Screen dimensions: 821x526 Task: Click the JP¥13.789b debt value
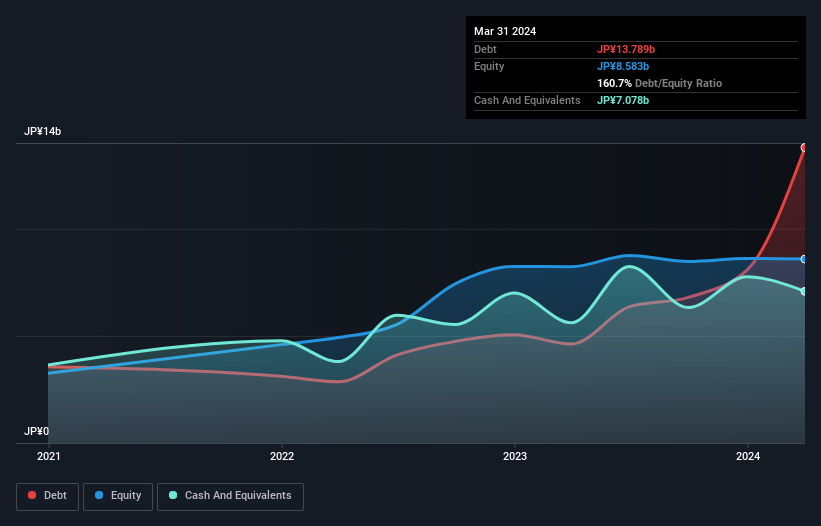[x=626, y=49]
